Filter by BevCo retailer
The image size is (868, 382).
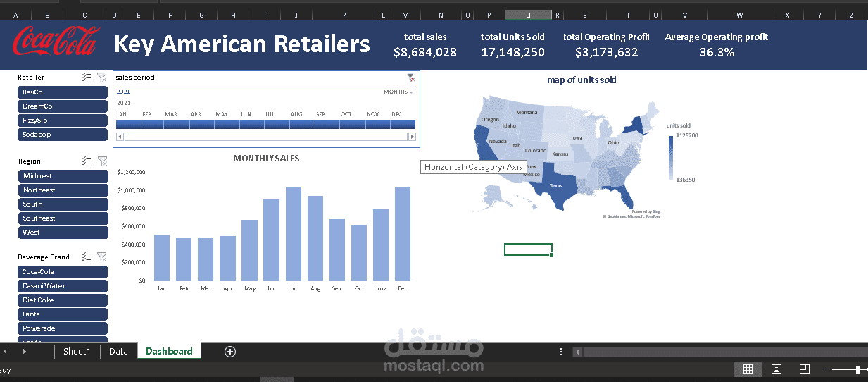(63, 92)
